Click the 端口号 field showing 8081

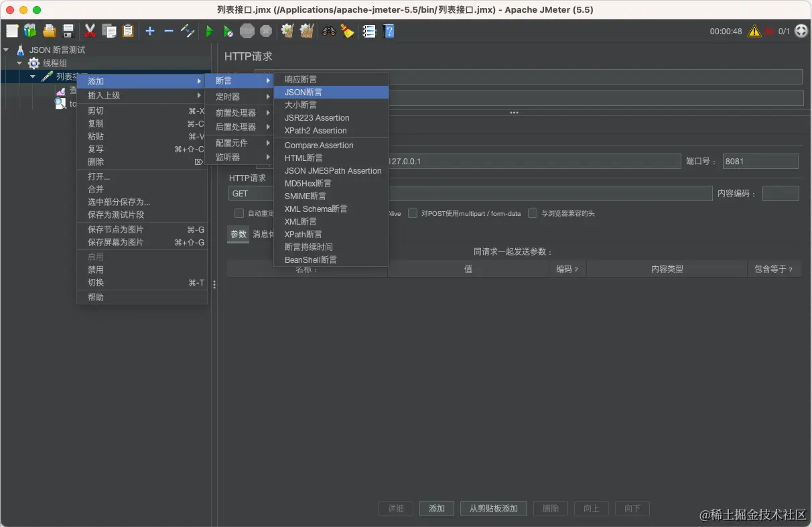click(760, 161)
